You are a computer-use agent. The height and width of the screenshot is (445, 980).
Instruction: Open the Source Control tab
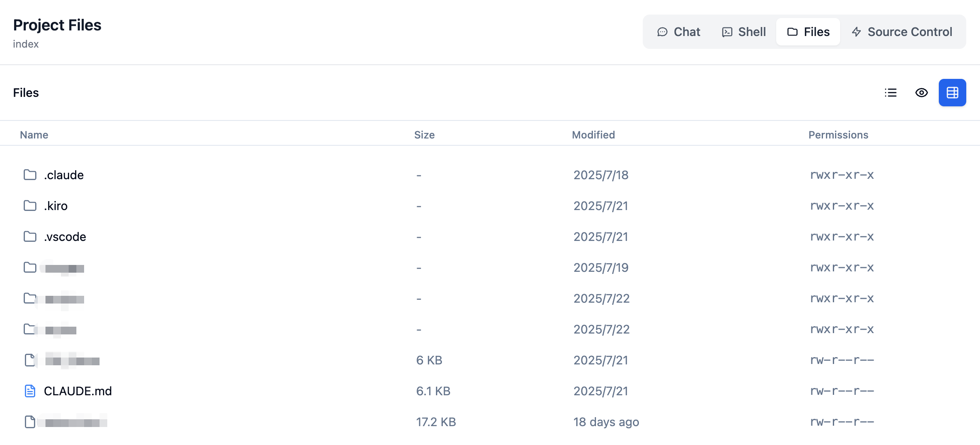coord(902,32)
